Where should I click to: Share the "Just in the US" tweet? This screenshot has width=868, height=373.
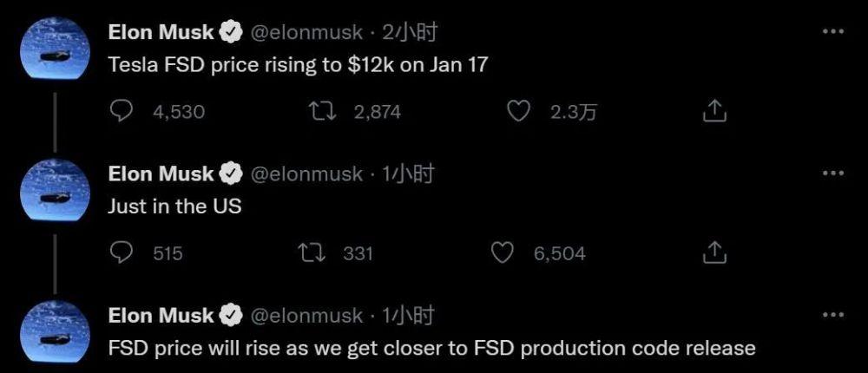(714, 253)
